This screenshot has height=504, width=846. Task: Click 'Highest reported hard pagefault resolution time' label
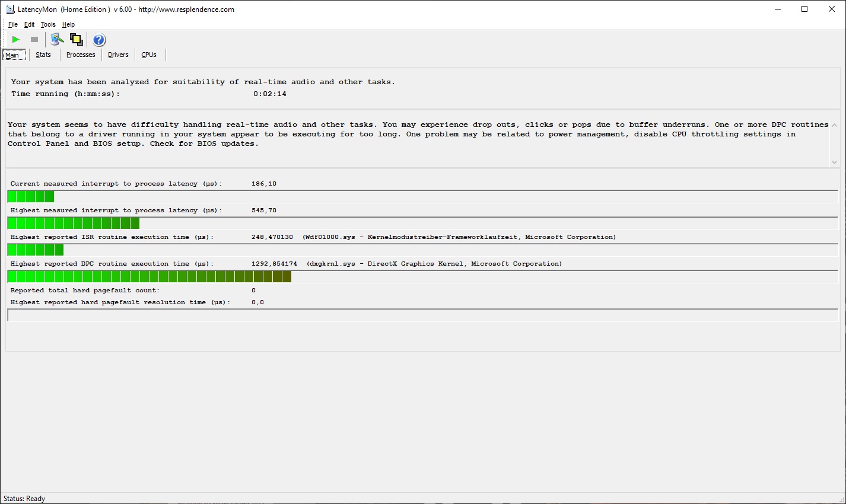tap(120, 302)
